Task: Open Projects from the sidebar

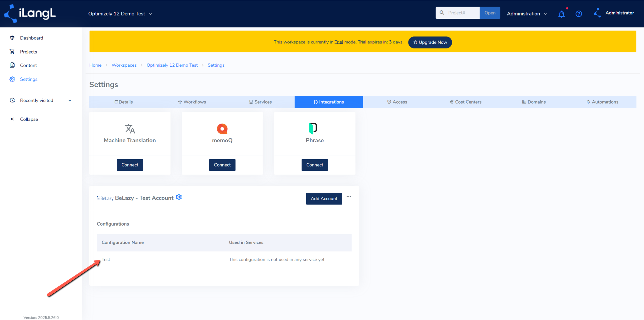Action: [x=28, y=52]
